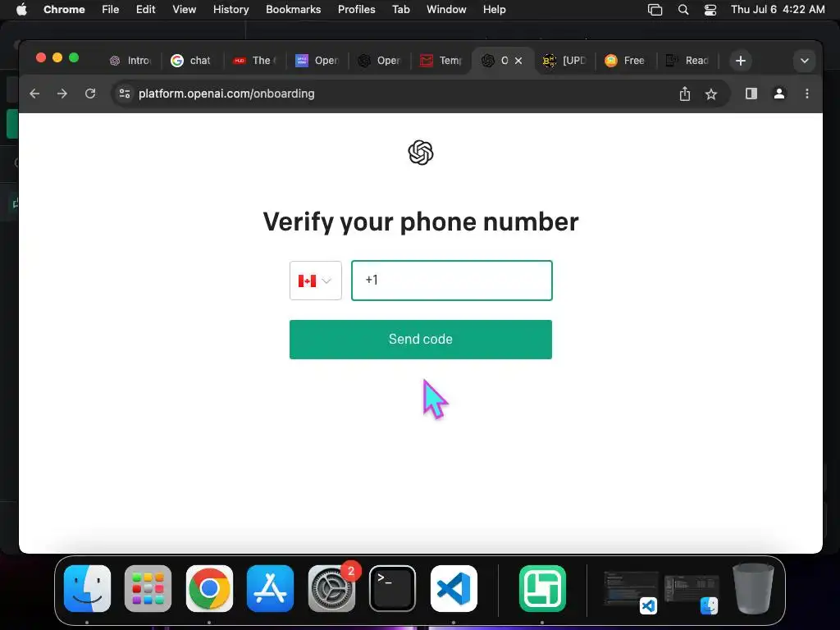Open the green square app in Dock

tap(543, 588)
